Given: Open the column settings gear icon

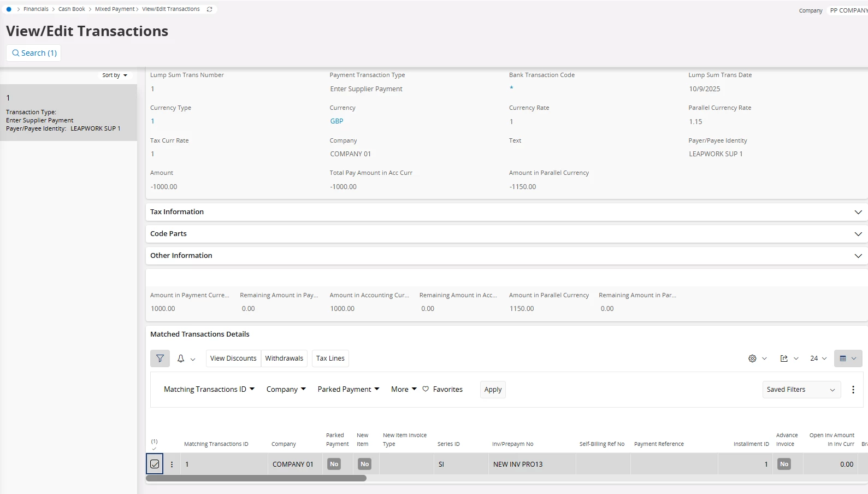Looking at the screenshot, I should click(x=752, y=358).
